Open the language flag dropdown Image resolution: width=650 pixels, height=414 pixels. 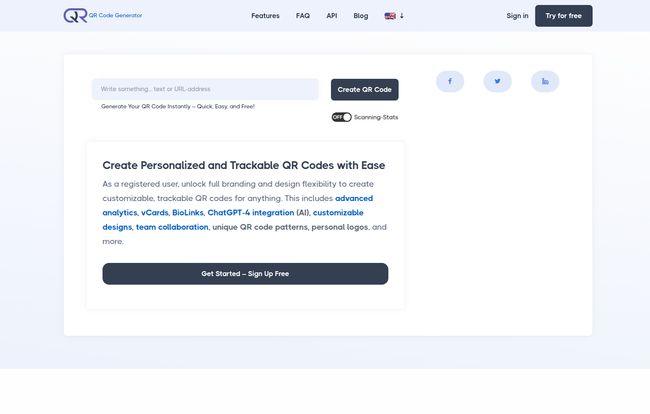point(394,16)
